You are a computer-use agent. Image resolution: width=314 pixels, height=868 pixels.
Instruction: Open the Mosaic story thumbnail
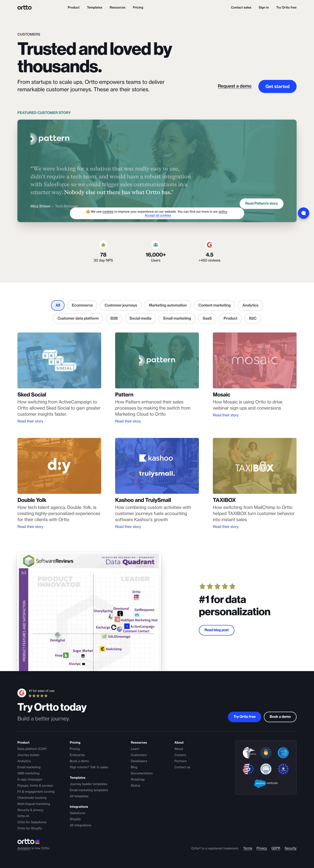(x=254, y=361)
